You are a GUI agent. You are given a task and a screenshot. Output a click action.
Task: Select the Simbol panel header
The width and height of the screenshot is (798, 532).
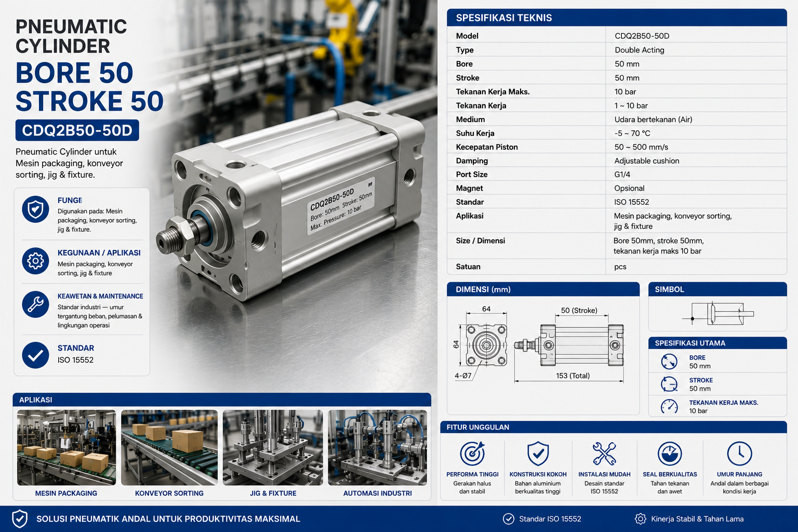point(717,289)
